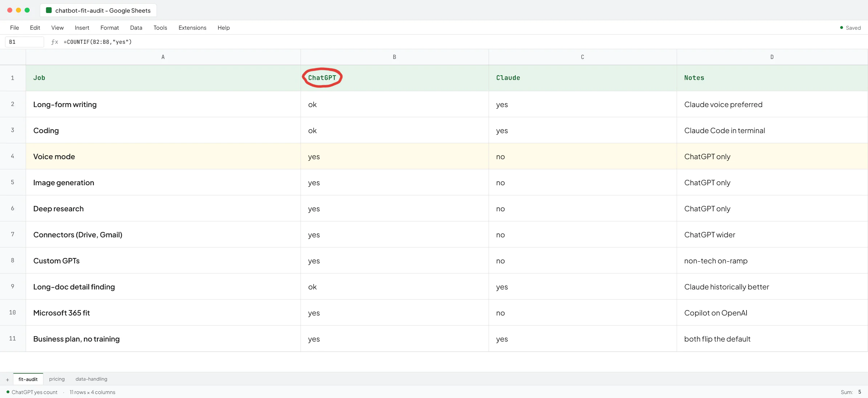This screenshot has width=868, height=398.
Task: Click Claude 'yes' cell in Long-form writing row
Action: [583, 104]
